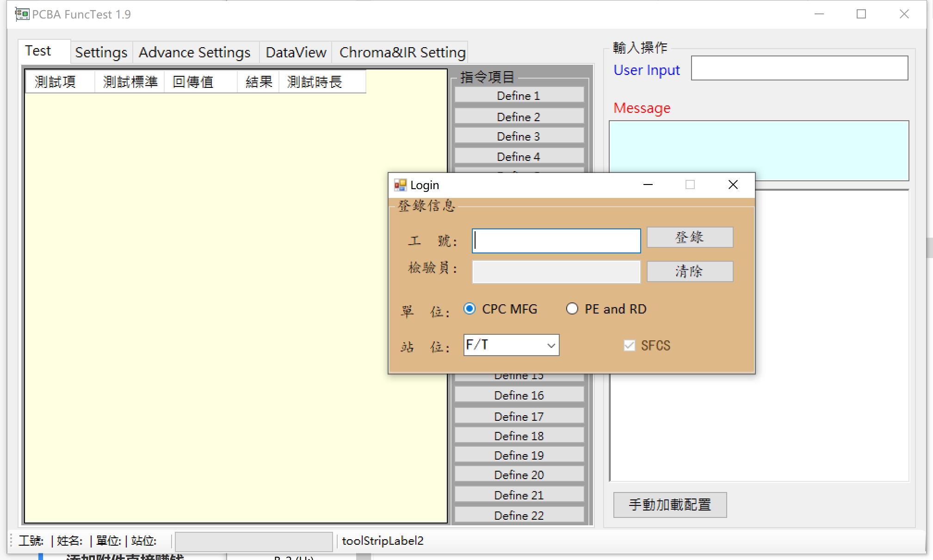The width and height of the screenshot is (933, 560).
Task: Click the Define 2 command button
Action: (519, 117)
